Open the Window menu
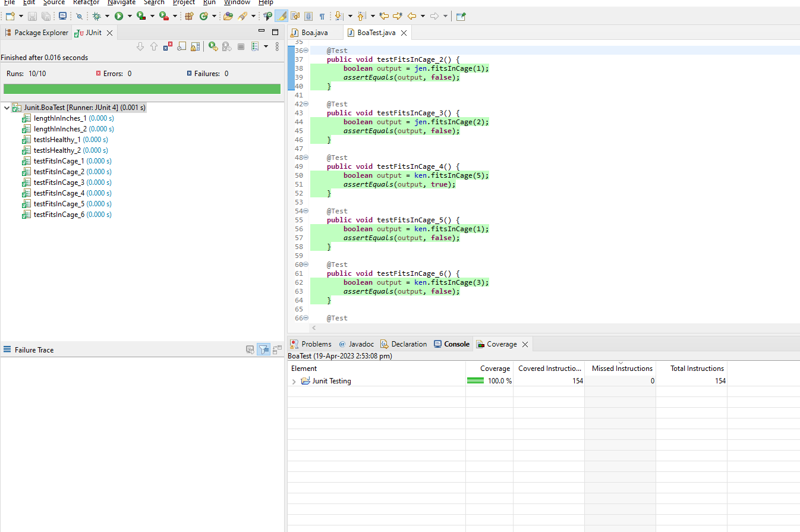Screen dimensions: 800x532 click(237, 2)
